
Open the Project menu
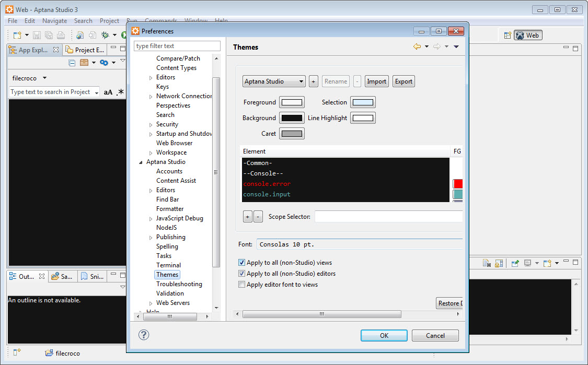coord(110,20)
